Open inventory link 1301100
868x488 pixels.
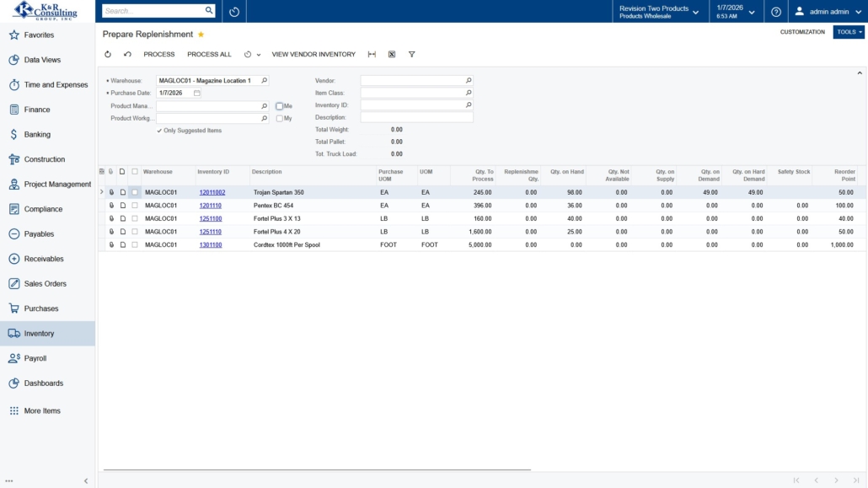211,245
